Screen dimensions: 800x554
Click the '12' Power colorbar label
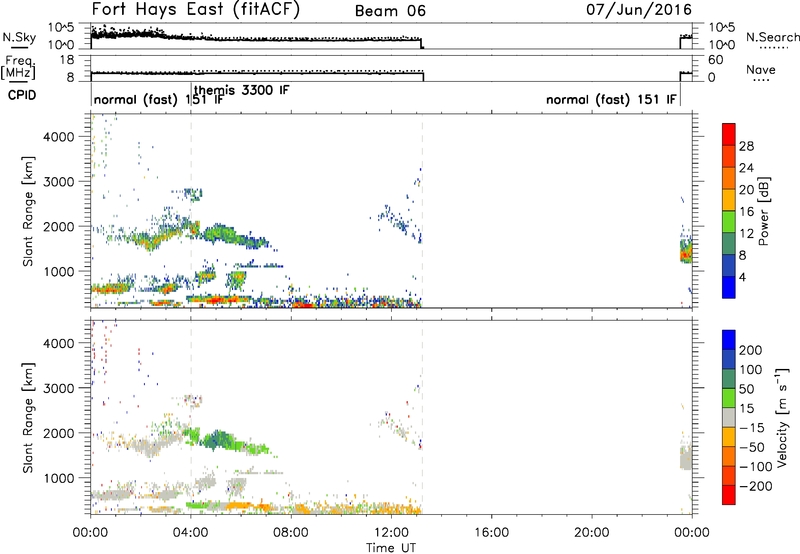(x=746, y=234)
